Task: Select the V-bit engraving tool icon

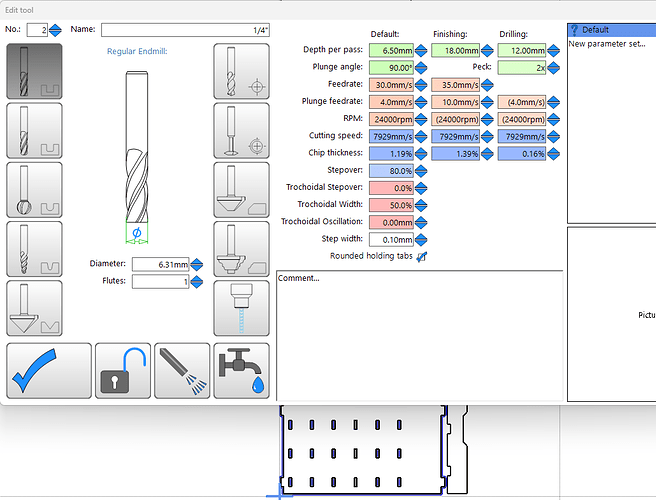Action: (x=34, y=308)
